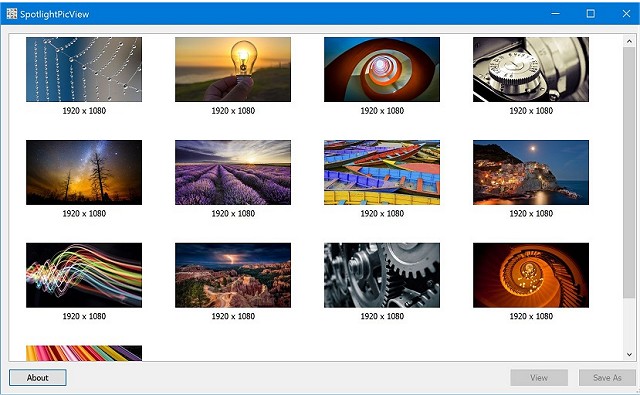Click the 1920 x 1080 label under colorful boats
This screenshot has height=395, width=640.
coord(382,213)
